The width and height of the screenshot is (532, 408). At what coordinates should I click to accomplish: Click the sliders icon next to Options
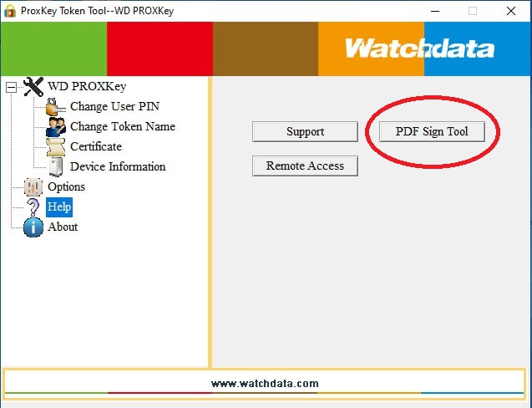(33, 186)
